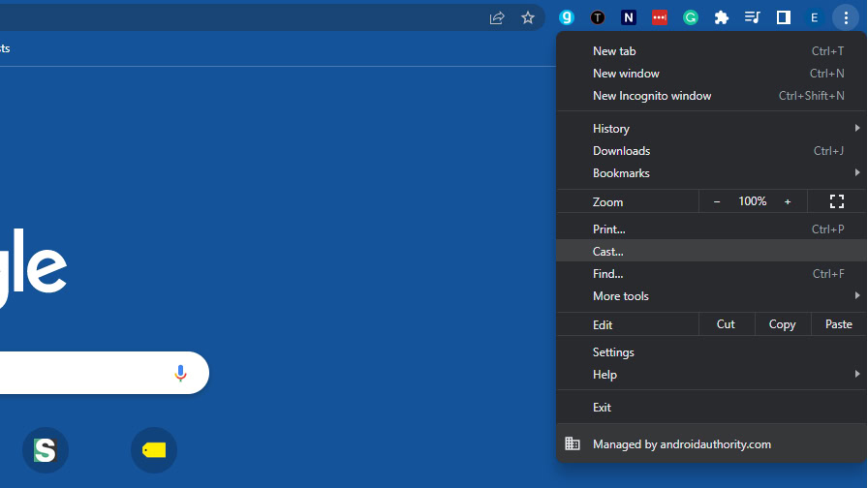Choose Cast... from the menu

711,251
